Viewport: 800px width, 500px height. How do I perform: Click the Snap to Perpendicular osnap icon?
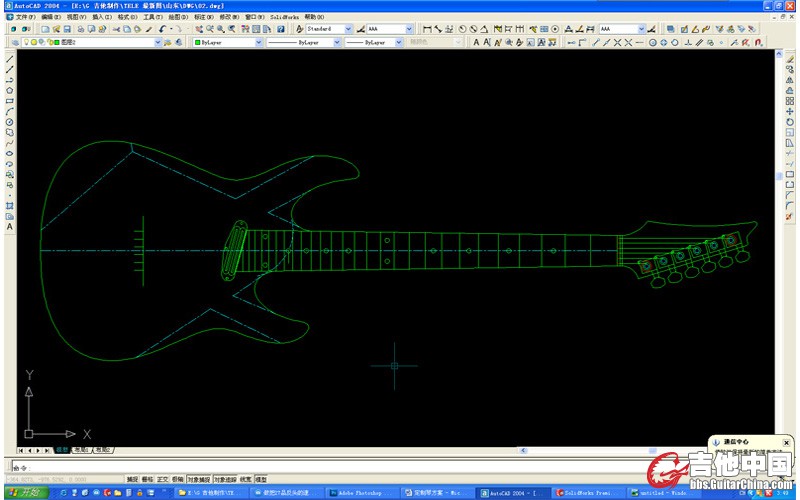click(x=688, y=42)
